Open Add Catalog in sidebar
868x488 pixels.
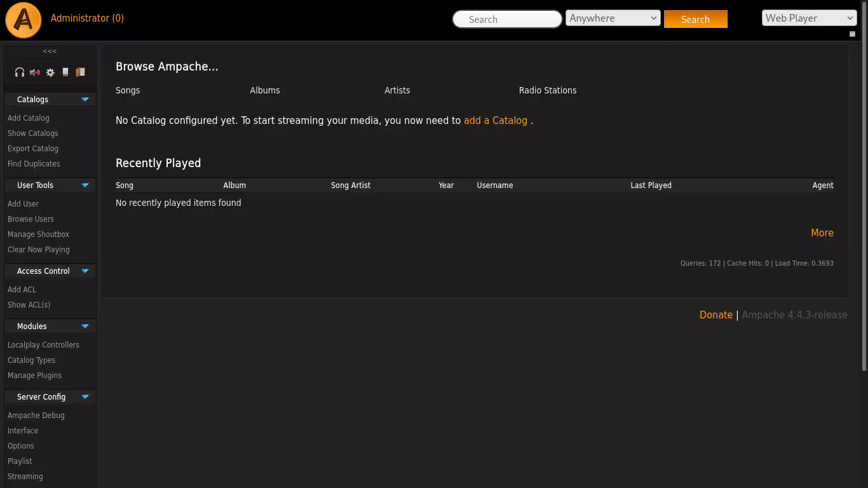tap(29, 118)
